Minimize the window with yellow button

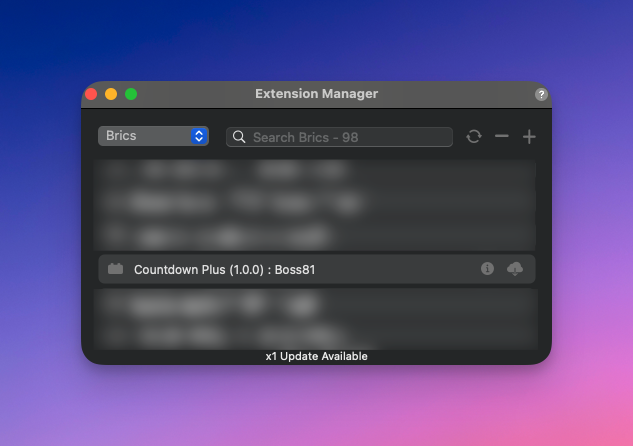pos(111,94)
